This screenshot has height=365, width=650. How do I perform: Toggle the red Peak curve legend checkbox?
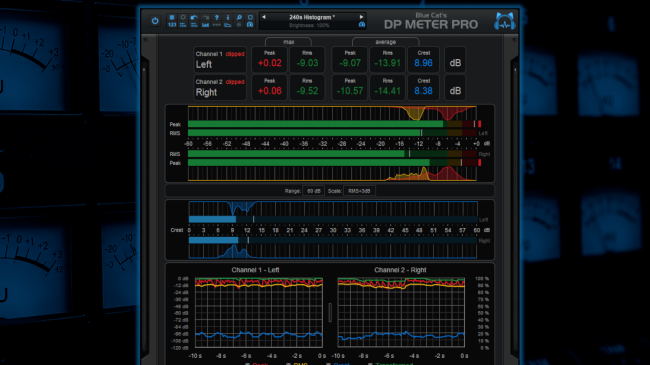coord(247,364)
